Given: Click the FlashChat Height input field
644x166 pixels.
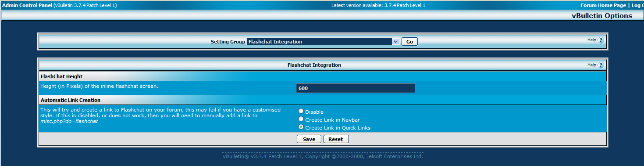Looking at the screenshot, I should pyautogui.click(x=356, y=88).
